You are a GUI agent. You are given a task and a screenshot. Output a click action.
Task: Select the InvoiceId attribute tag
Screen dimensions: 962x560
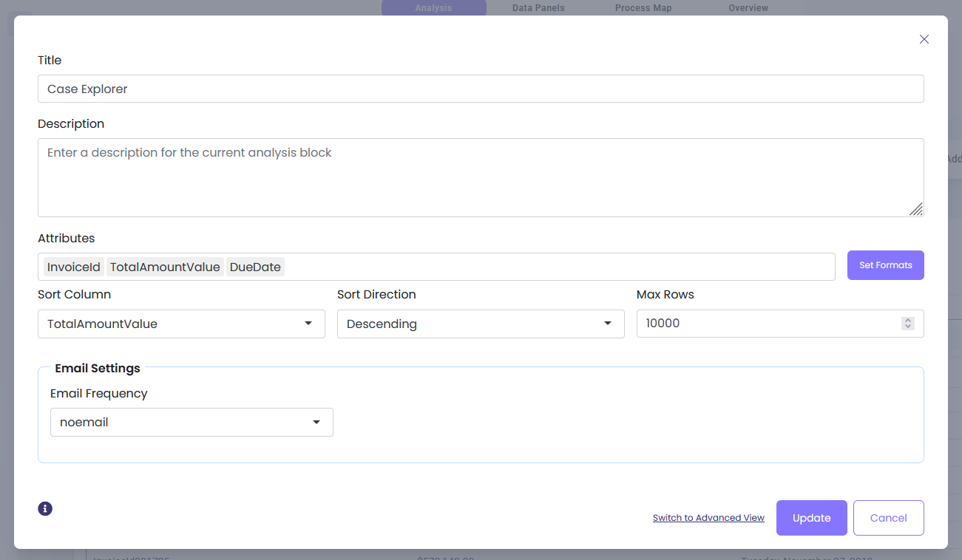coord(73,267)
